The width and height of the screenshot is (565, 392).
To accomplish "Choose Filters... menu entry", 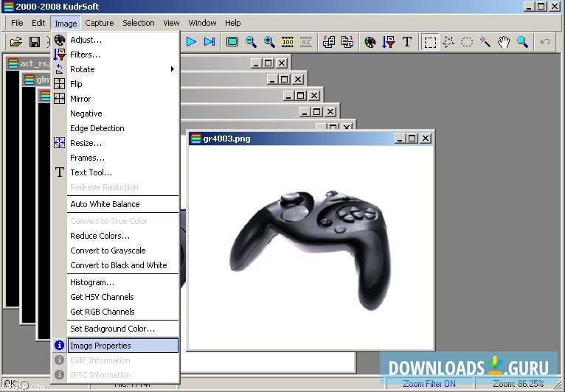I will (115, 55).
